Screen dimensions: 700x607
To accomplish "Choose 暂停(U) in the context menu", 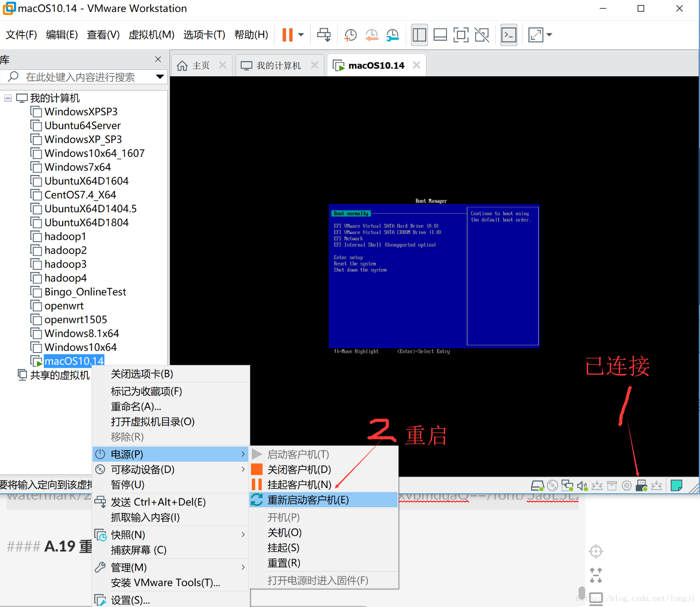I will pyautogui.click(x=170, y=485).
